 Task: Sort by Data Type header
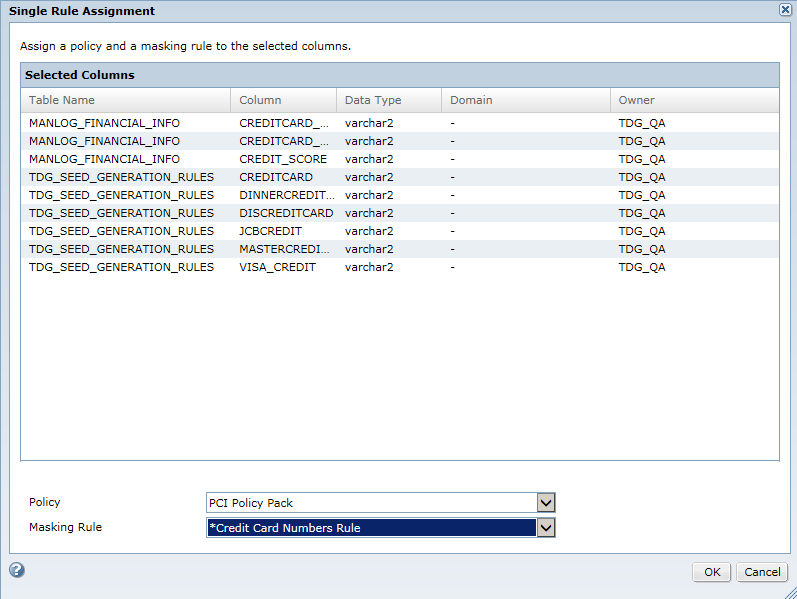[389, 100]
